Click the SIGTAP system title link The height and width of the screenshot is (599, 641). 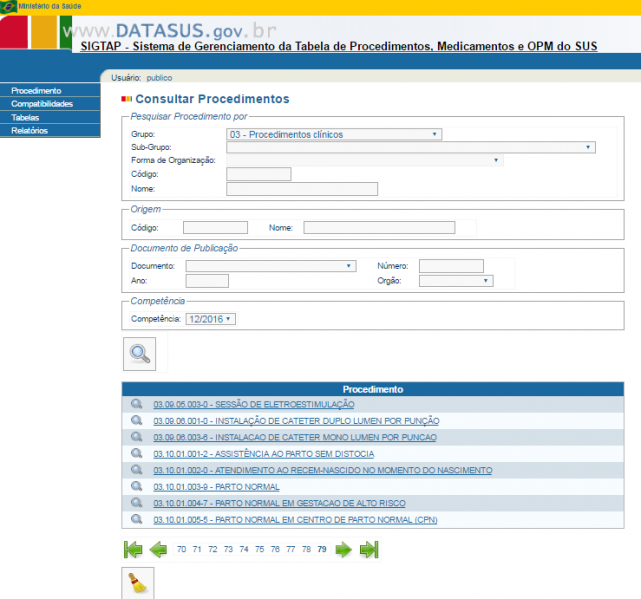click(339, 46)
